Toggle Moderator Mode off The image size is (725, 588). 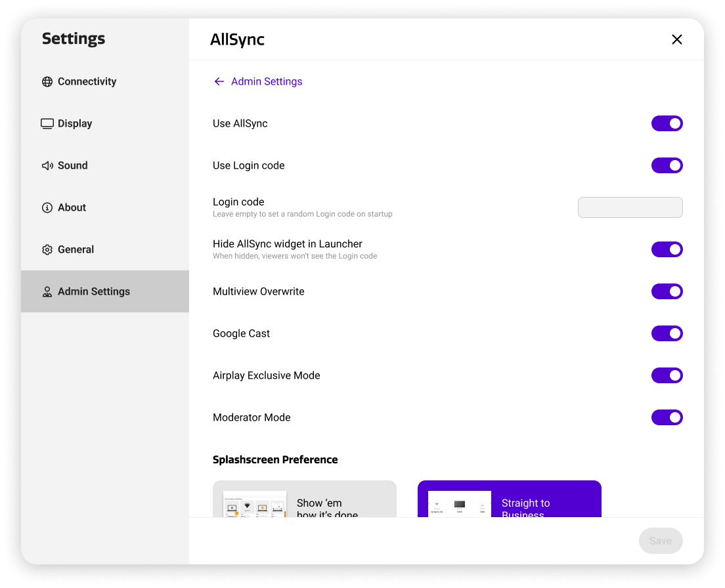click(x=667, y=417)
